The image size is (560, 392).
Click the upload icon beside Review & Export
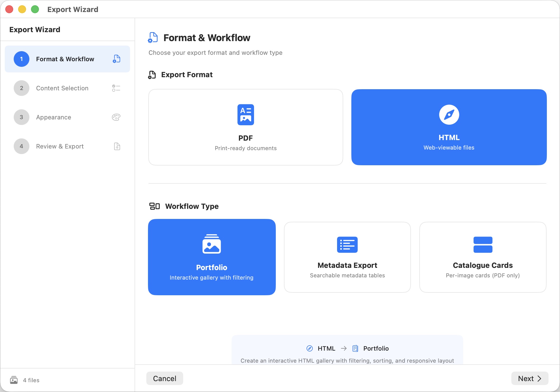pyautogui.click(x=117, y=146)
